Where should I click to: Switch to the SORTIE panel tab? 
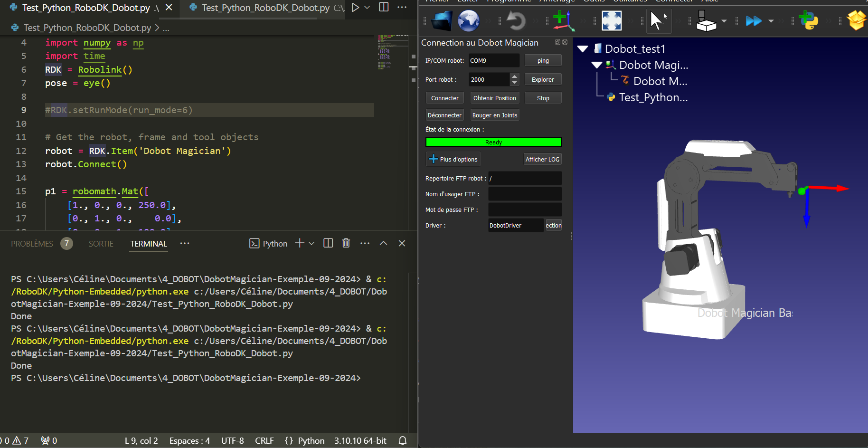click(101, 244)
